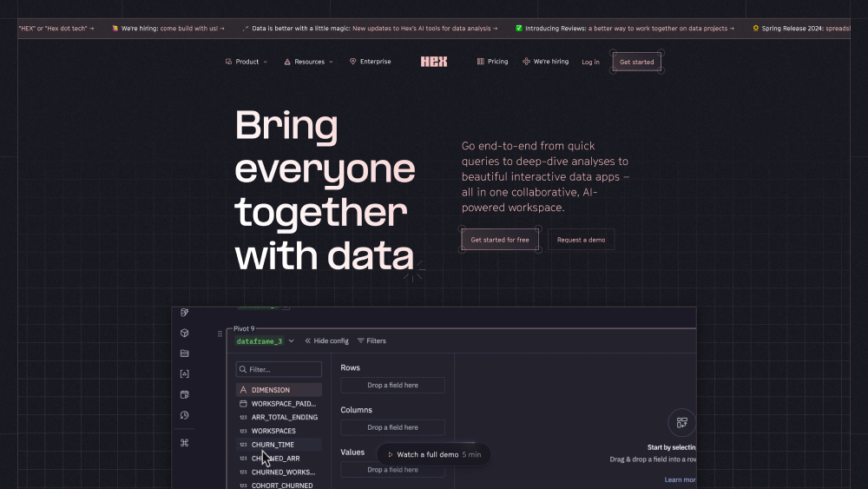Click the cube icon in sidebar
This screenshot has height=489, width=868.
pos(184,333)
